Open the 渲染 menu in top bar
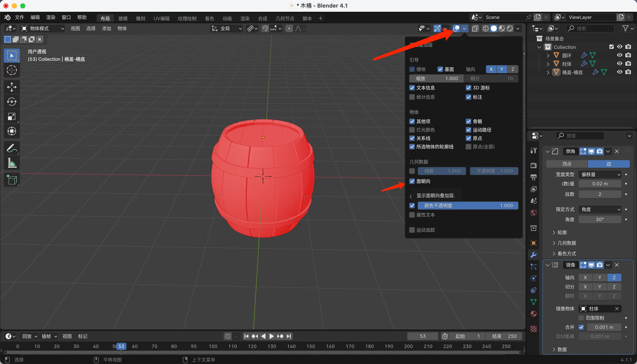The height and width of the screenshot is (364, 637). [x=51, y=17]
